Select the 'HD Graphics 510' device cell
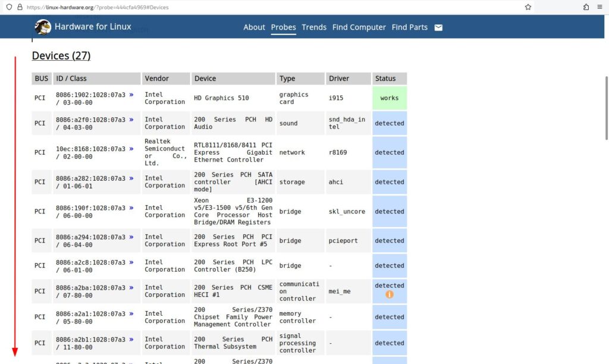 [x=233, y=98]
